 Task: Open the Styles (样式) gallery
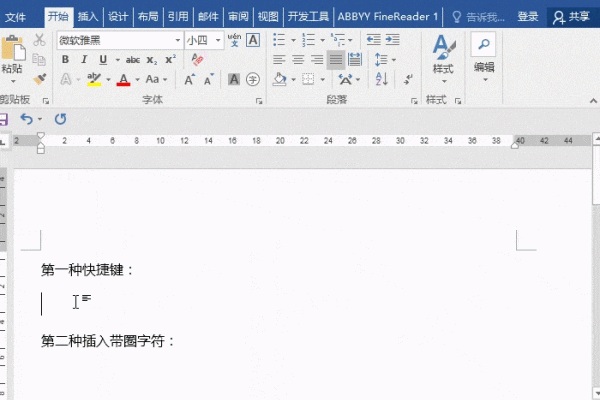click(x=443, y=59)
